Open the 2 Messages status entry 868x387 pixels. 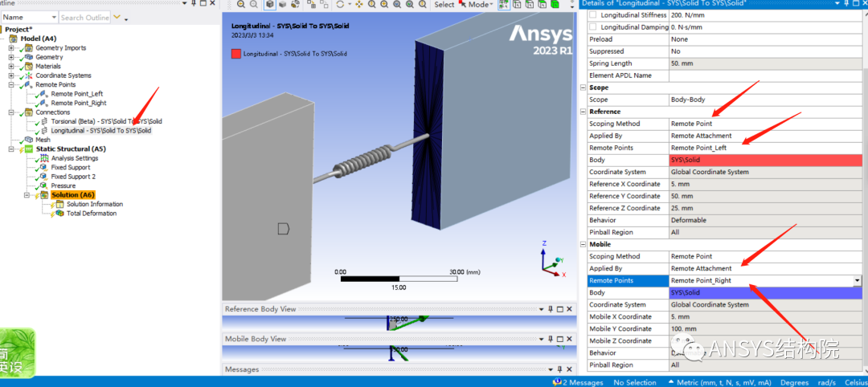coord(577,382)
